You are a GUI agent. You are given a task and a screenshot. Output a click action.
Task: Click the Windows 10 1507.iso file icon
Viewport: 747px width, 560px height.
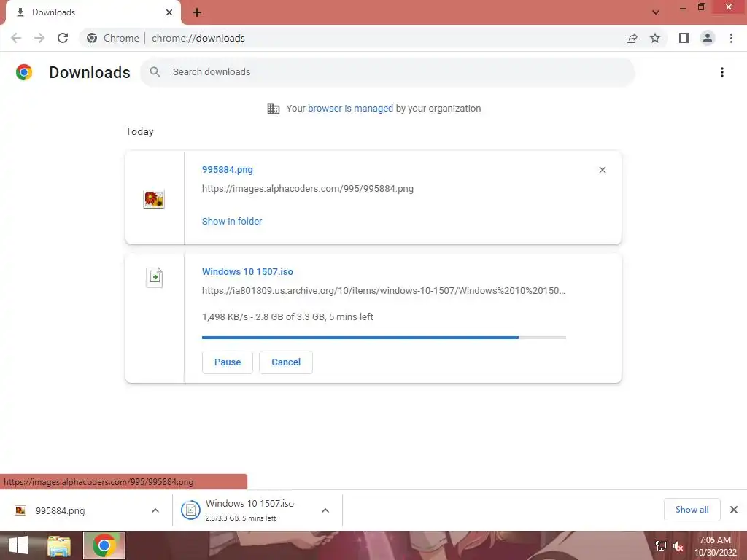coord(155,277)
